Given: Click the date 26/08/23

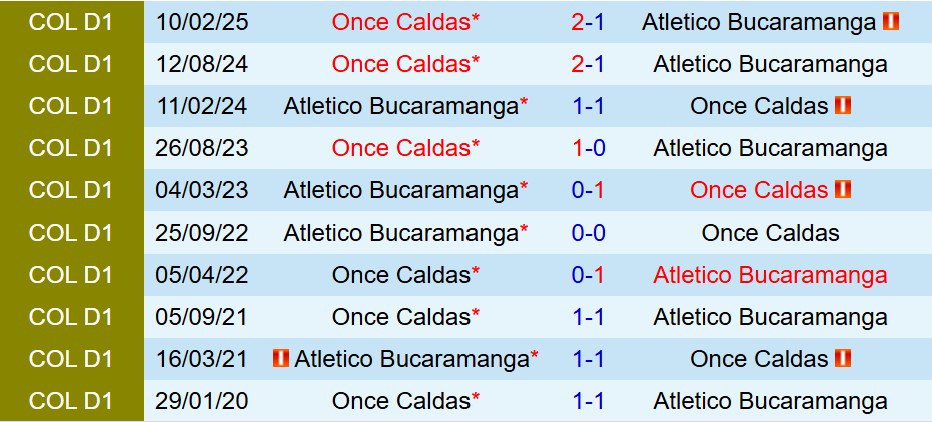Looking at the screenshot, I should click(x=201, y=148).
